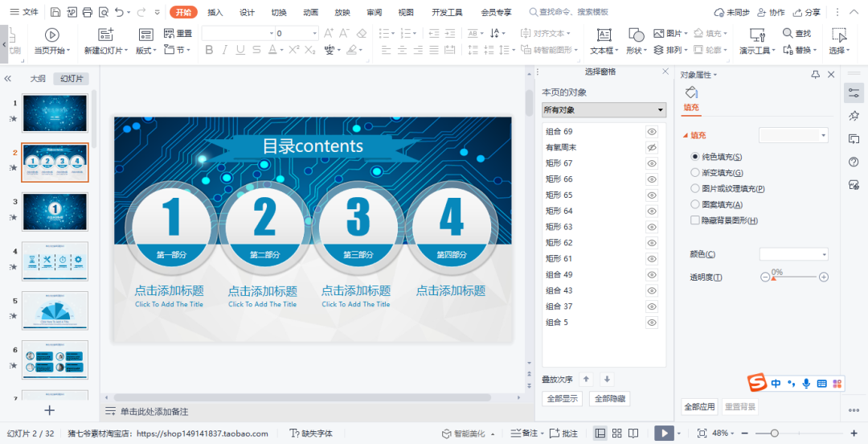The image size is (868, 444).
Task: Toggle visibility of 矩形 64
Action: [x=652, y=212]
